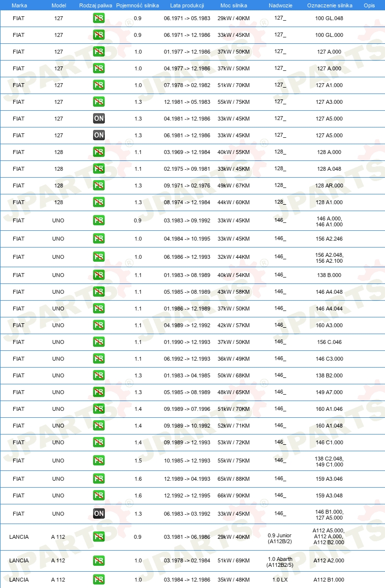385x588 pixels.
Task: Click the petrol icon for engine 127 A3.000
Action: pyautogui.click(x=98, y=102)
